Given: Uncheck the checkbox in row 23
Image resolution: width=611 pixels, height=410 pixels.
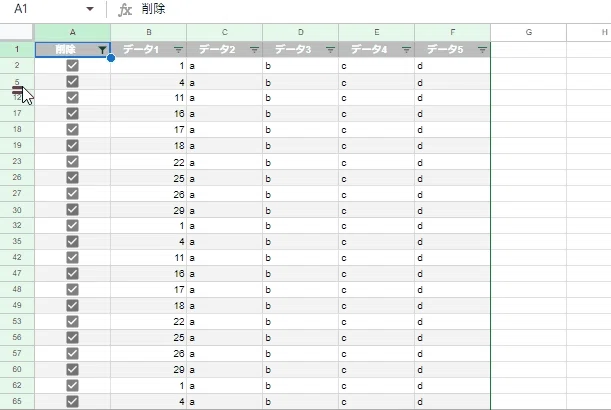Looking at the screenshot, I should pos(72,161).
